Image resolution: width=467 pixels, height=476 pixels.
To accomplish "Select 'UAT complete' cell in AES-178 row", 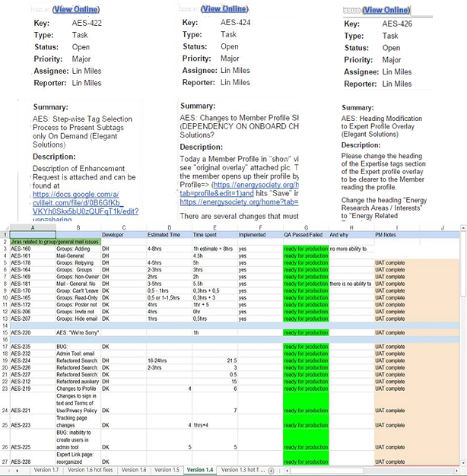I will click(397, 262).
